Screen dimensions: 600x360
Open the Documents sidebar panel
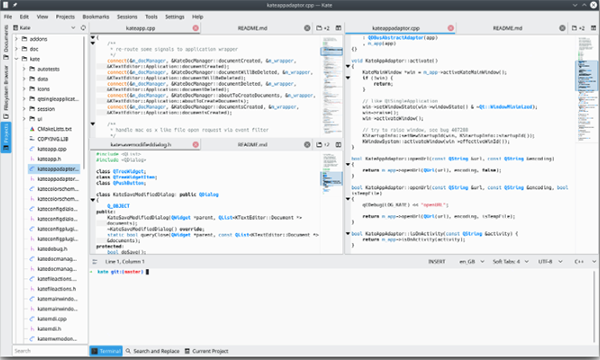6,42
